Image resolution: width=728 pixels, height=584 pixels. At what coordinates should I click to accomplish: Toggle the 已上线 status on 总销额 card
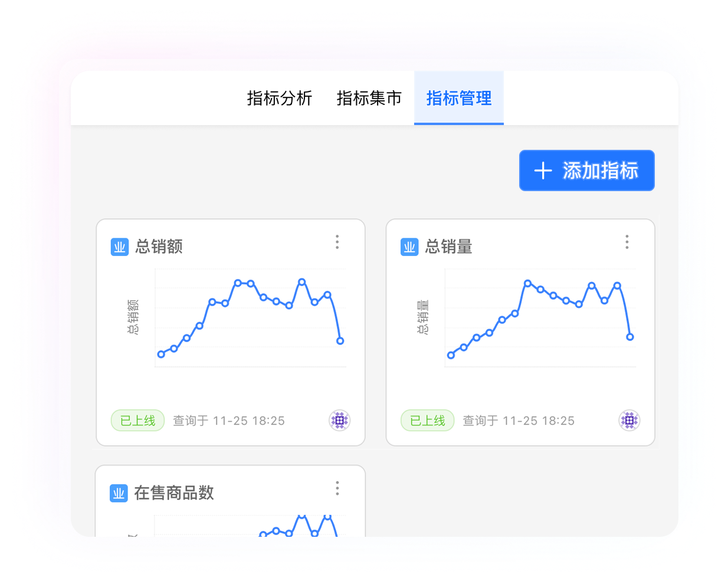coord(137,421)
